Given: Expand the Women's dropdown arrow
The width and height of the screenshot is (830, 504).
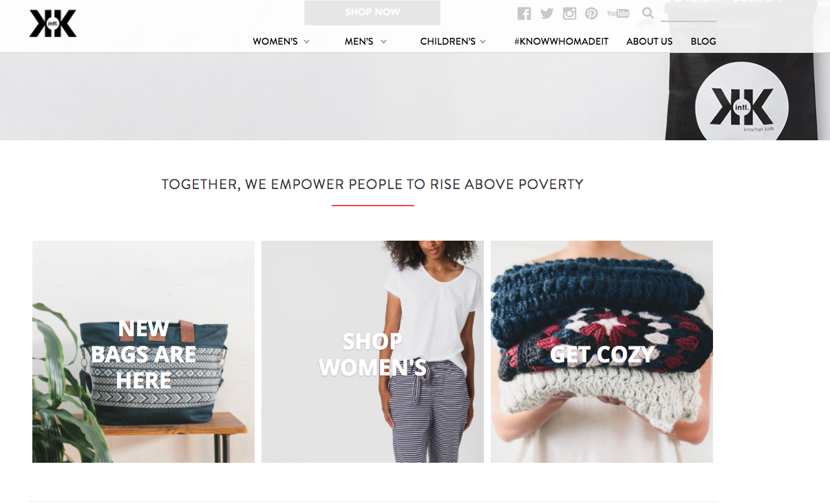Looking at the screenshot, I should pos(307,42).
